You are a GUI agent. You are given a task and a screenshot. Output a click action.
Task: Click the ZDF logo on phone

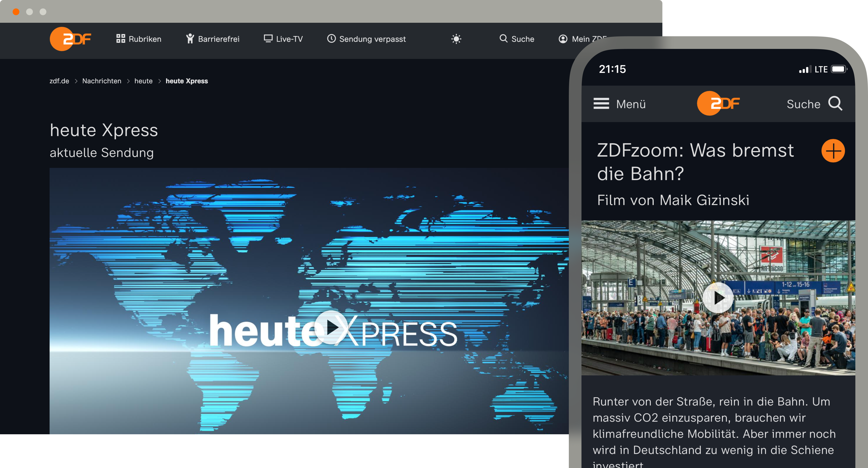click(x=718, y=104)
